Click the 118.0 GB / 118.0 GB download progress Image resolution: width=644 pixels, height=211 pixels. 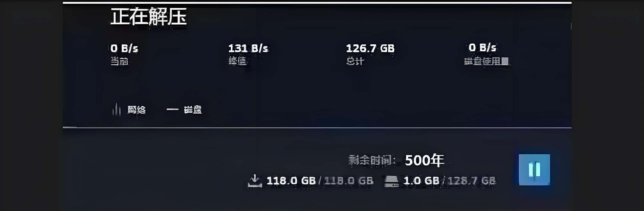320,180
